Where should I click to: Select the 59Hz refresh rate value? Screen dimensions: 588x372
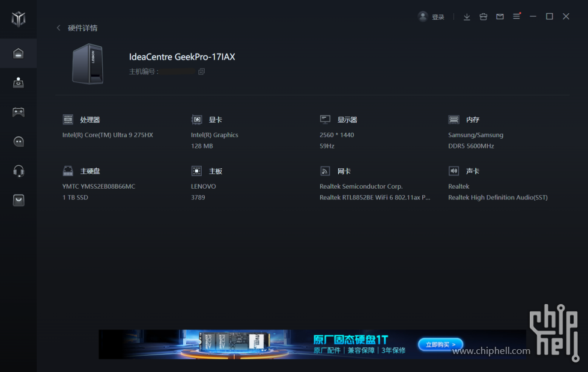click(327, 146)
